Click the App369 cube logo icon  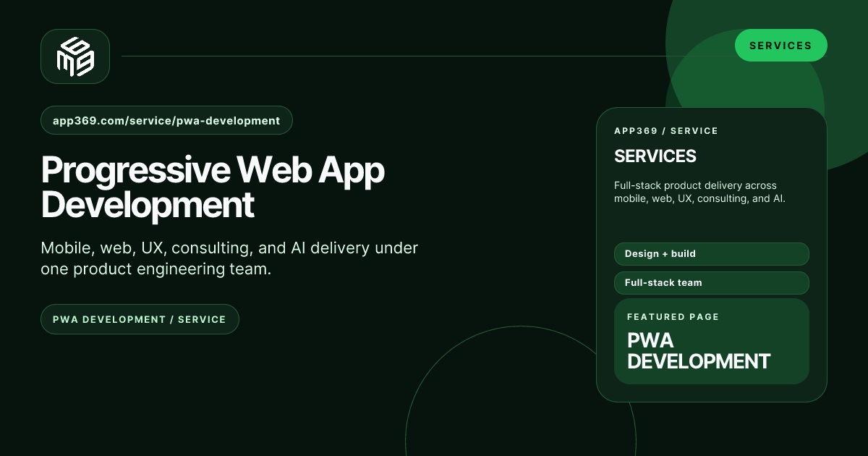[x=75, y=56]
